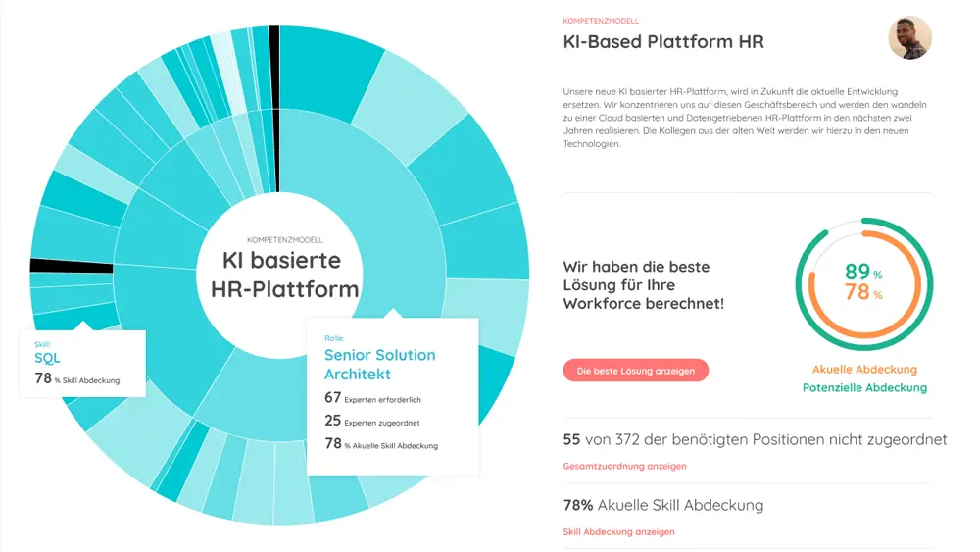Click the 'KI-Based Plattform HR' heading
Viewport: 980px width, 552px height.
[663, 42]
